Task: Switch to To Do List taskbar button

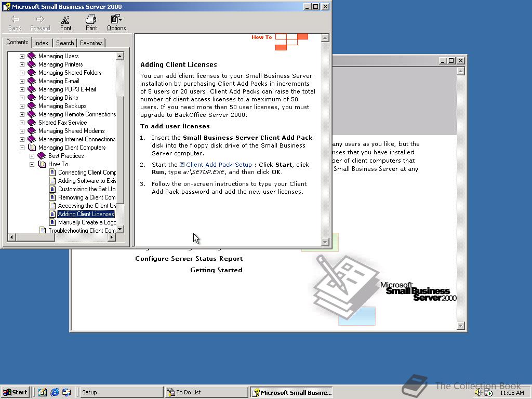Action: coord(207,392)
